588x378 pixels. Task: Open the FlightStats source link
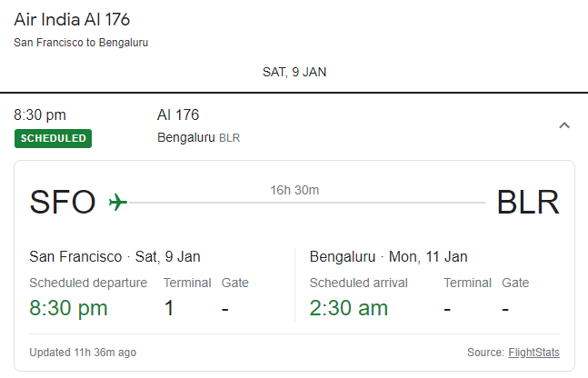tap(534, 353)
